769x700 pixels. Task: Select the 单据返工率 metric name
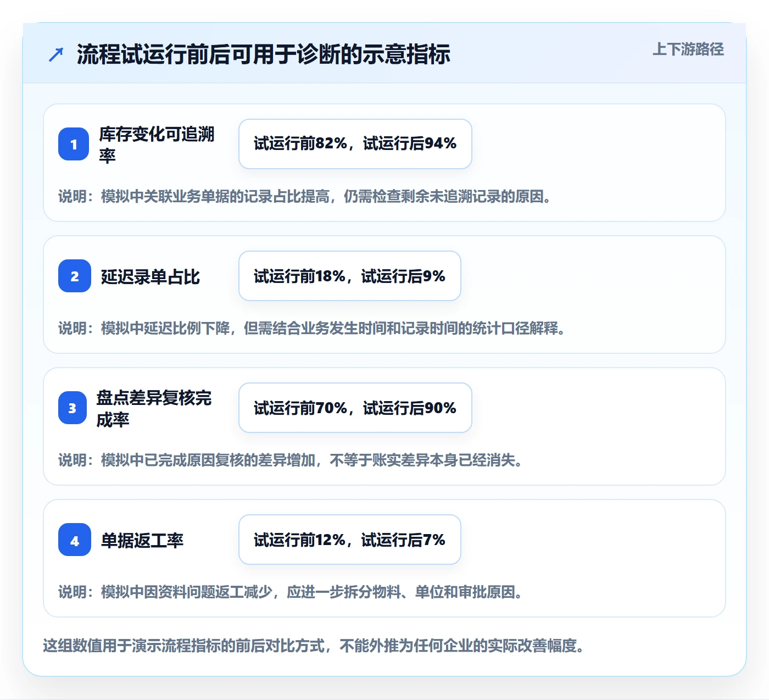(142, 540)
